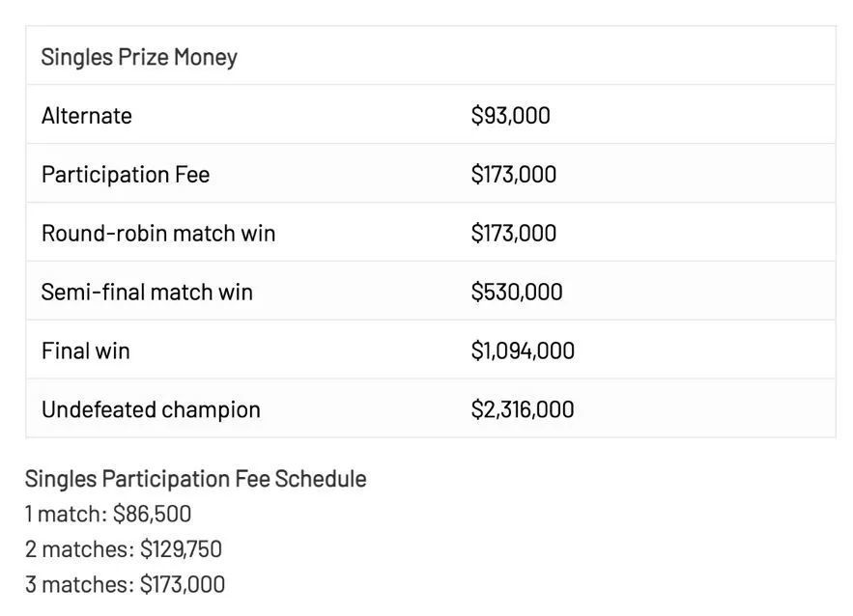The height and width of the screenshot is (616, 853).
Task: Select the Undefeated champion label
Action: 151,409
